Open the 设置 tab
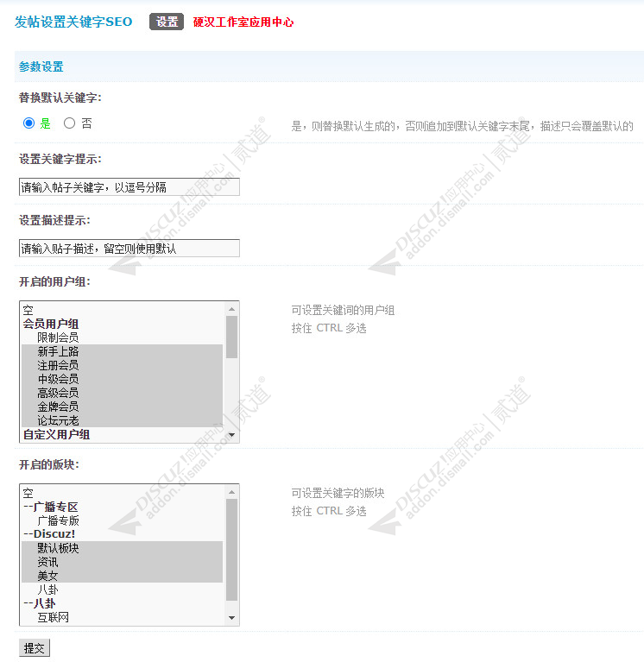The image size is (644, 662). pos(167,22)
